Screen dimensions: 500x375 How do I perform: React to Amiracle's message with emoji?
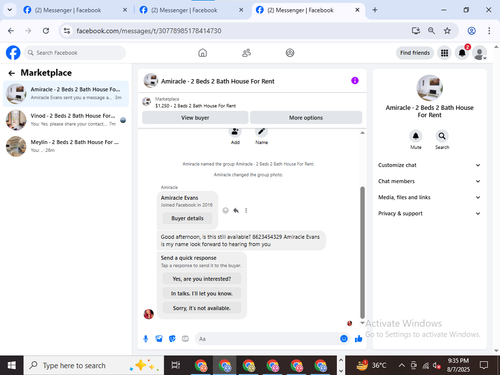(226, 210)
